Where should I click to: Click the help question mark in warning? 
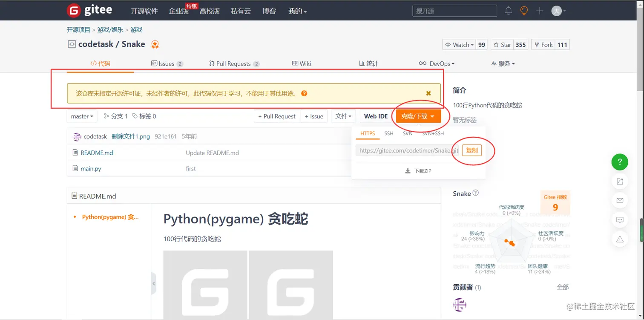click(304, 93)
